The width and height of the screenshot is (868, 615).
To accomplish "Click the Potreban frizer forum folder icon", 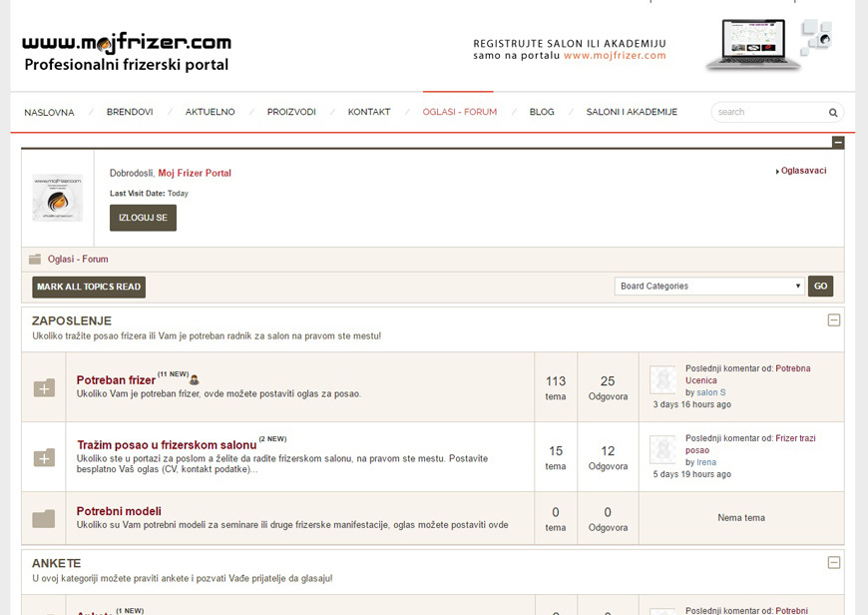I will tap(44, 387).
